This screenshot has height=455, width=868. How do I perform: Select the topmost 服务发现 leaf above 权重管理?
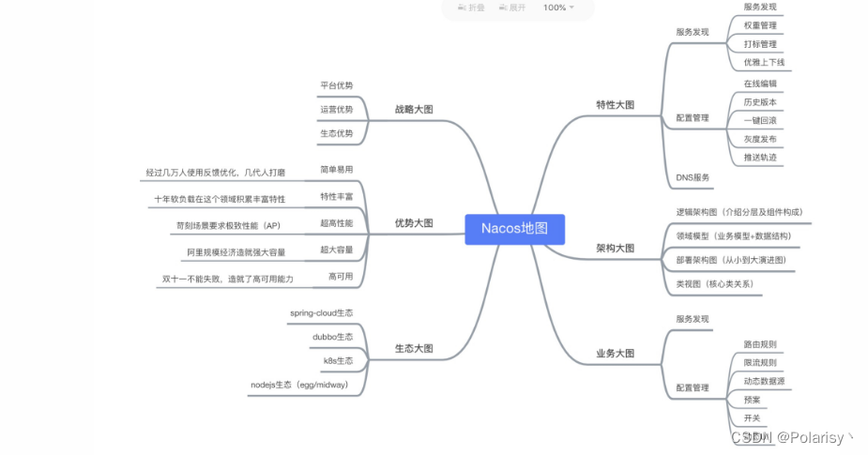coord(760,7)
